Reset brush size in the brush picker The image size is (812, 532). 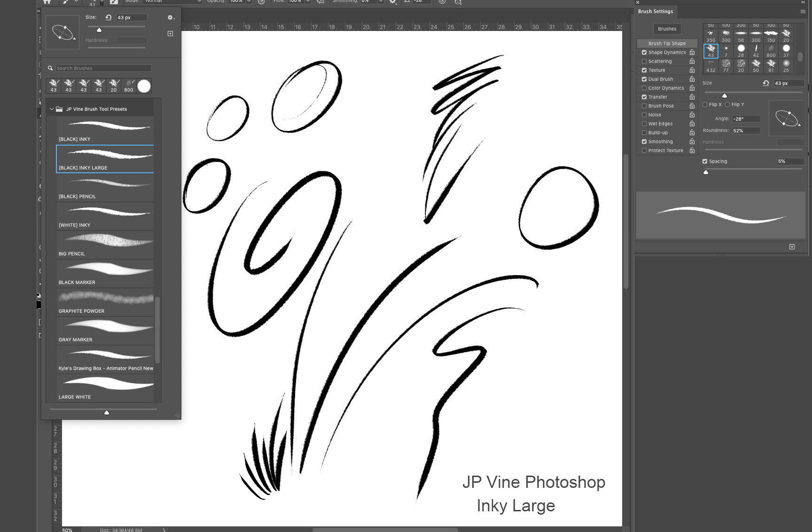[109, 17]
